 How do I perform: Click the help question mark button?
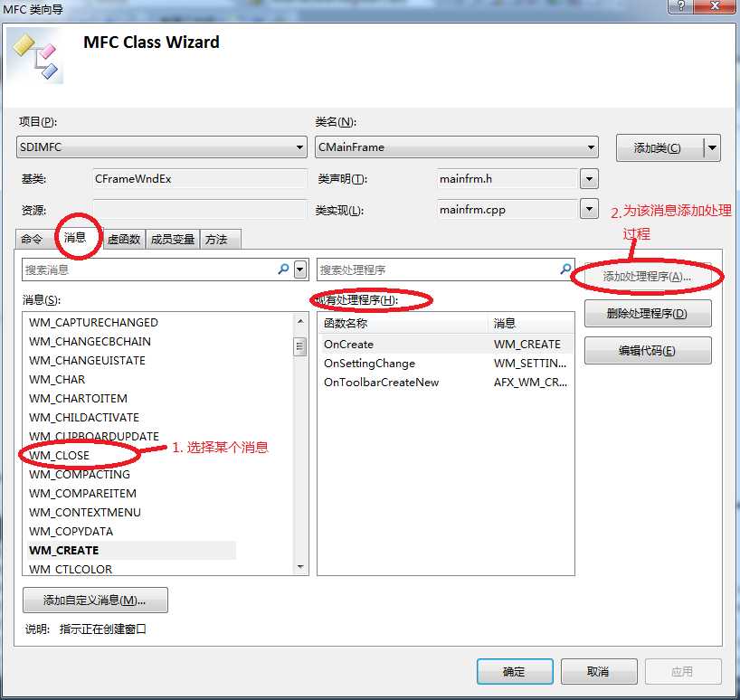681,6
